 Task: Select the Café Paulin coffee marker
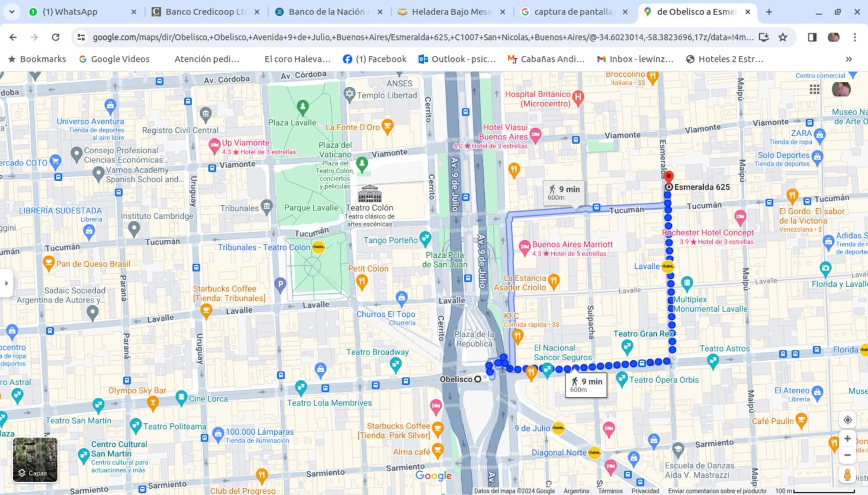point(801,421)
